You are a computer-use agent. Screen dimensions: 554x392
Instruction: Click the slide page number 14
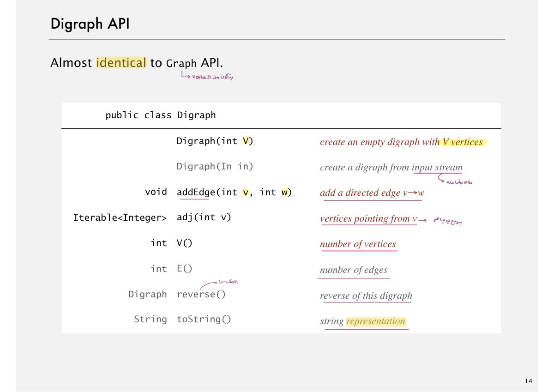pos(528,381)
